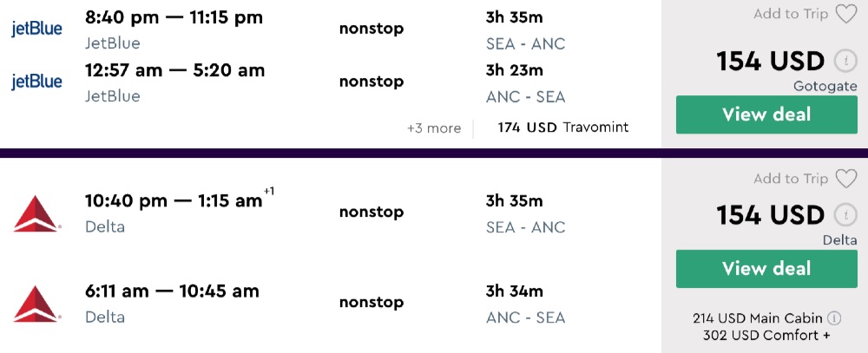
Task: Open price info icon for the Gotogate fare
Action: coord(844,62)
